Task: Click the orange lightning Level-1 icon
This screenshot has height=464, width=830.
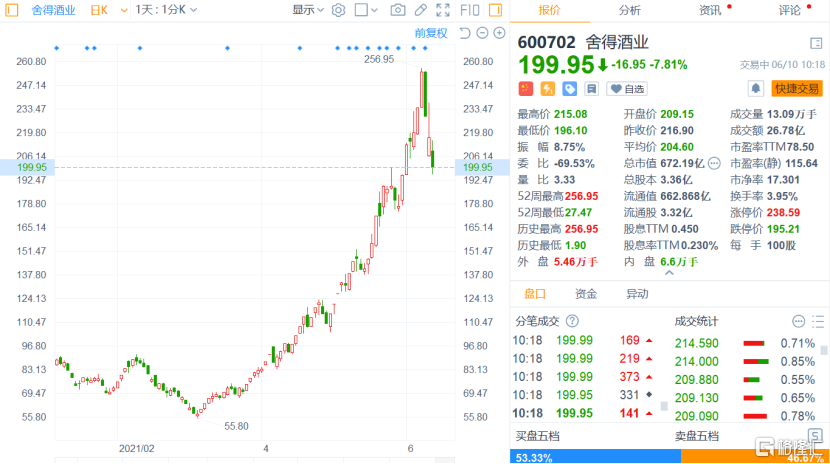Action: pos(547,88)
